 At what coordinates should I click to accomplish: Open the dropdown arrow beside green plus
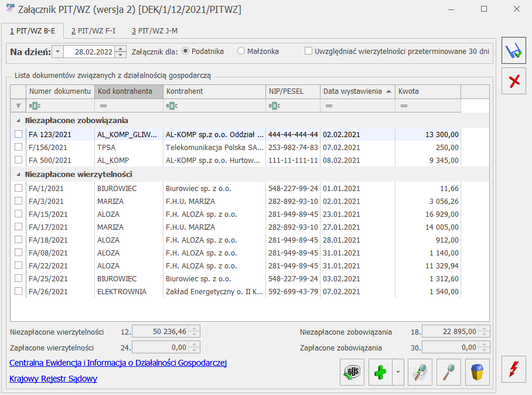pos(398,372)
